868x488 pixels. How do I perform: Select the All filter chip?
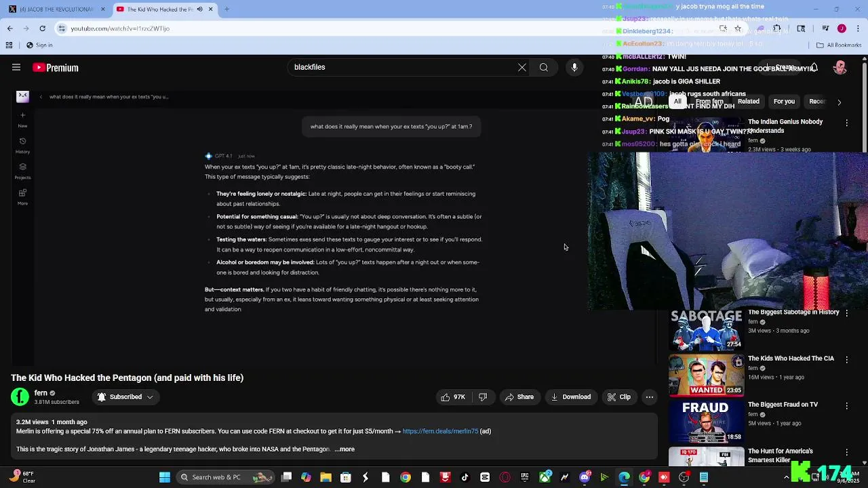click(x=677, y=102)
